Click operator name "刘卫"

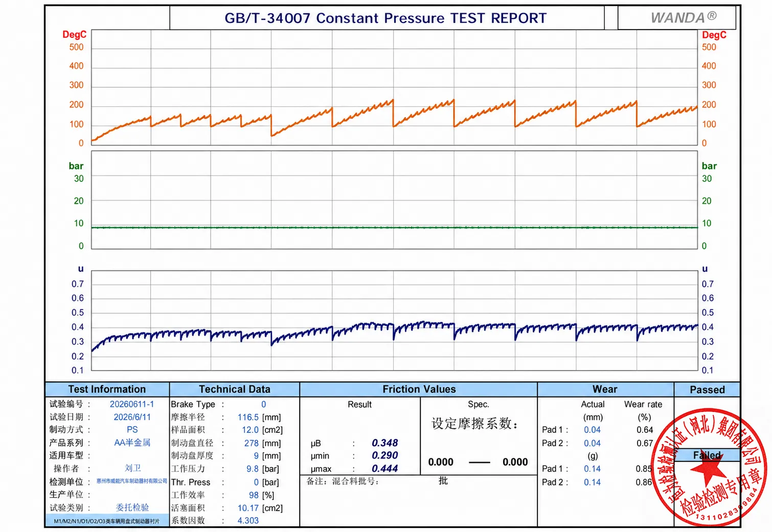[132, 468]
